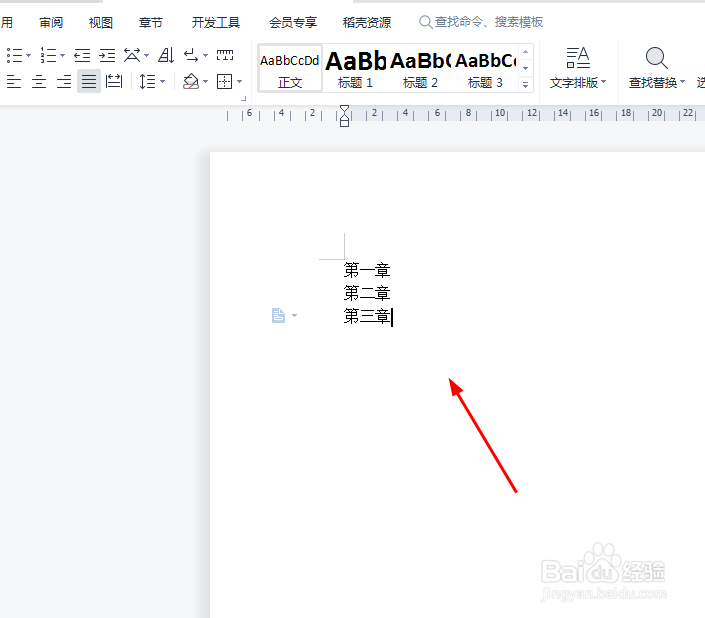Apply the 标题 1 heading style
The image size is (705, 618).
click(x=355, y=69)
